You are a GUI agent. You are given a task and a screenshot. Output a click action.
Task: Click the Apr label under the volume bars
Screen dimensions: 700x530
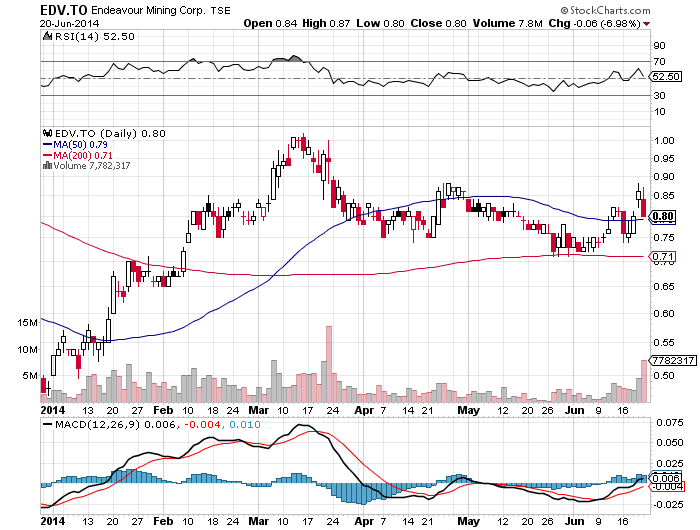tap(364, 410)
